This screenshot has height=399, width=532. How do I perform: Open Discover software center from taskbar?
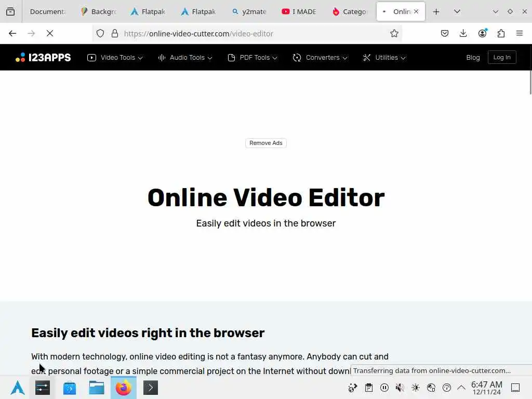pos(70,388)
